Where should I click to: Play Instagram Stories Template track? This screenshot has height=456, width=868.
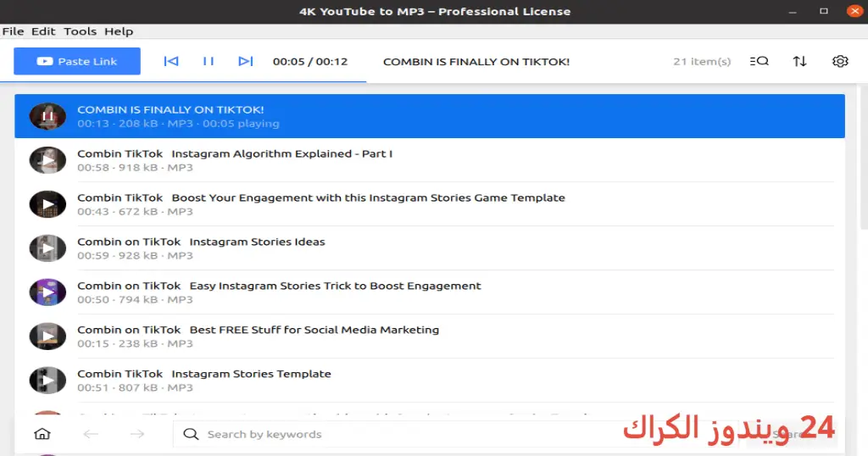[47, 381]
